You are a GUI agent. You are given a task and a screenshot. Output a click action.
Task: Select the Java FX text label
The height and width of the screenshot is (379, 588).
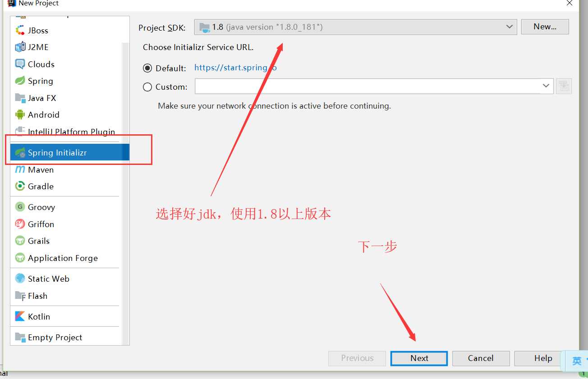click(x=42, y=98)
